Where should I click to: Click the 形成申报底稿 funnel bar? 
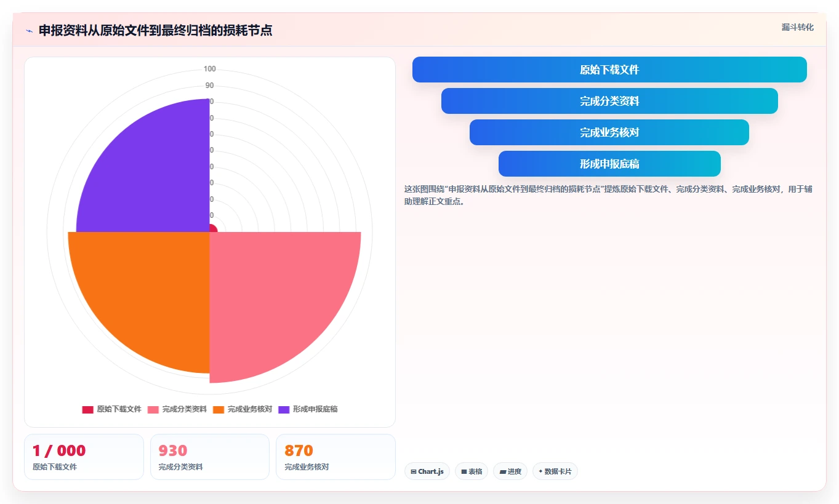[x=609, y=164]
